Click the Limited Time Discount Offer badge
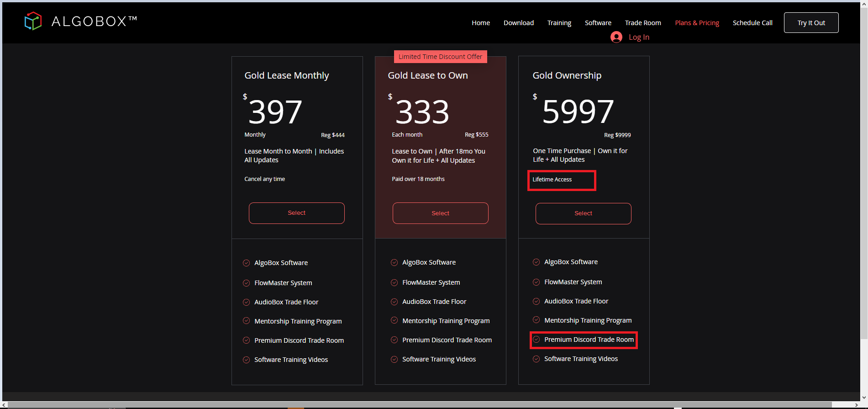868x409 pixels. (441, 57)
